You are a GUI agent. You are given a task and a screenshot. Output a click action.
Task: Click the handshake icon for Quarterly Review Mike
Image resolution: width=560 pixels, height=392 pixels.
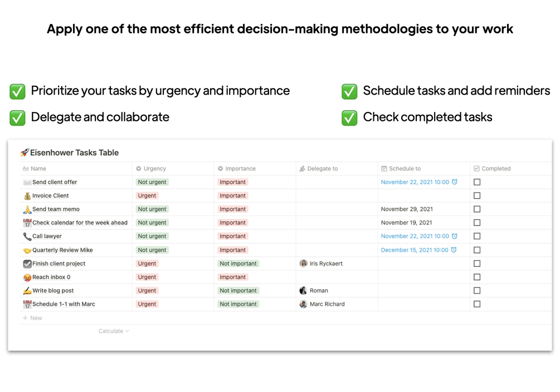point(27,250)
